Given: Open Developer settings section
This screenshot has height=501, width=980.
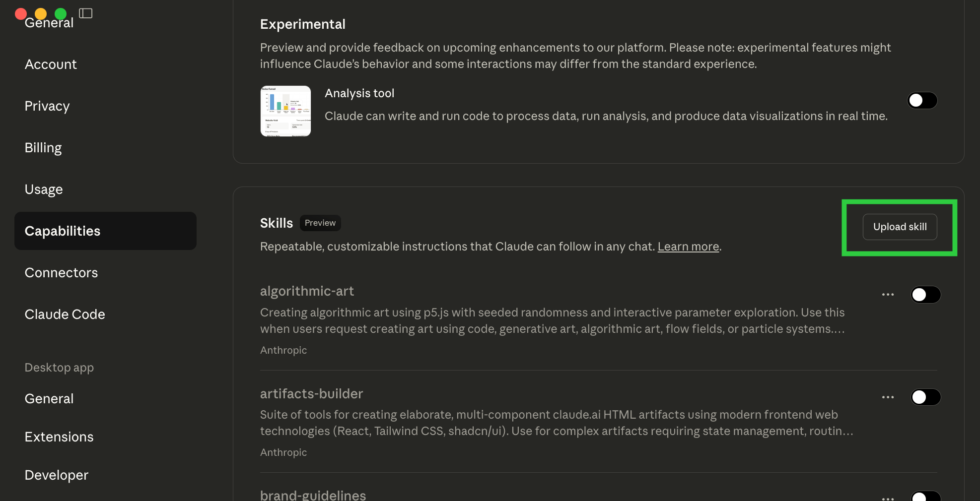Looking at the screenshot, I should tap(57, 475).
